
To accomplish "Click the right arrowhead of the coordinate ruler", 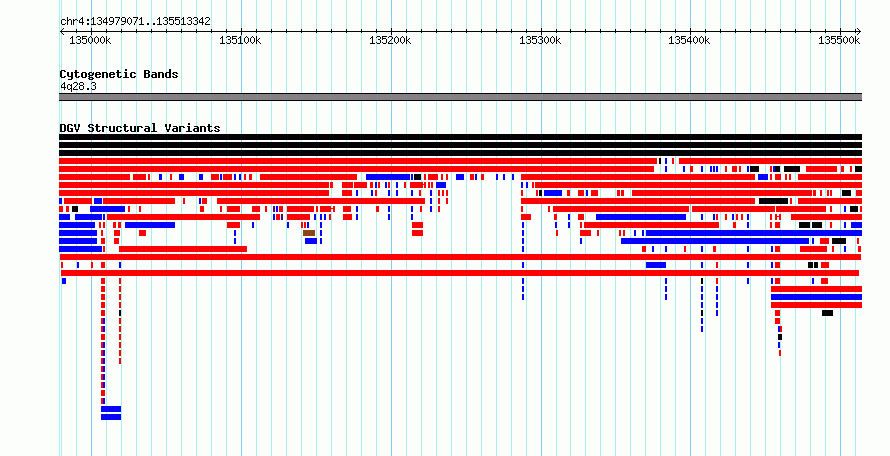I will [x=859, y=32].
